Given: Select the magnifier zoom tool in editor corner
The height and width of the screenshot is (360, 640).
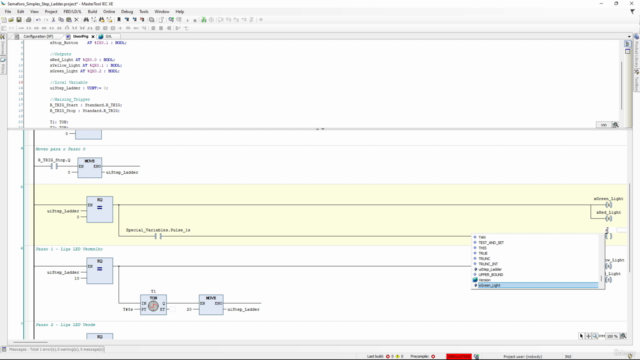Looking at the screenshot, I should (595, 336).
